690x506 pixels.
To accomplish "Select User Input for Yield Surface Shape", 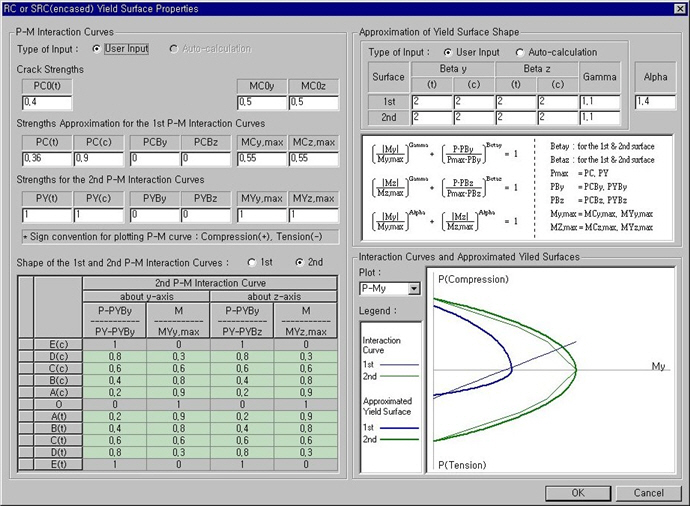I will click(448, 52).
